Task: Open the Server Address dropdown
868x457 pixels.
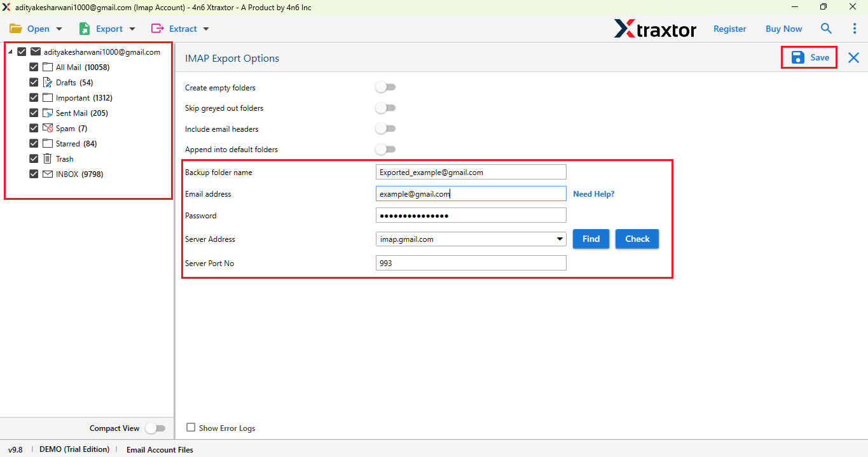Action: (559, 239)
